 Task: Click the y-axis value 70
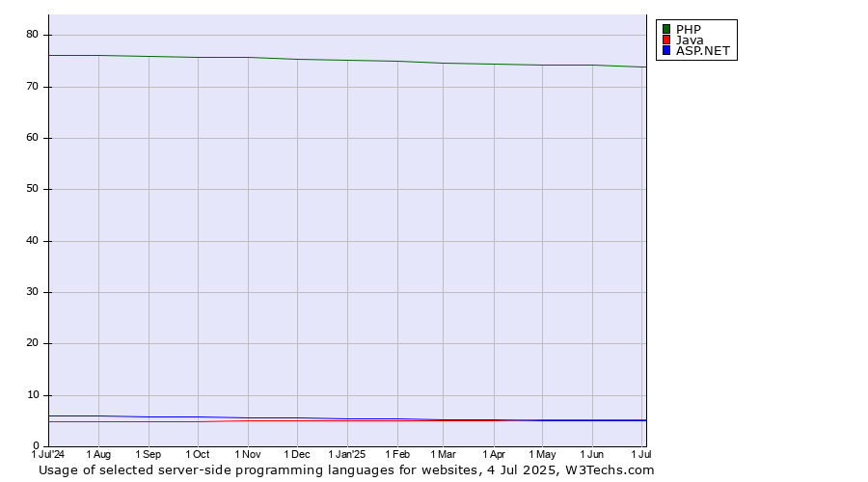(32, 87)
